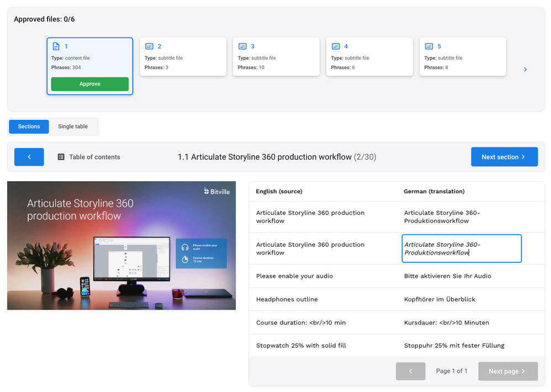Click the headphones icon in the slide preview
551x392 pixels.
point(185,247)
